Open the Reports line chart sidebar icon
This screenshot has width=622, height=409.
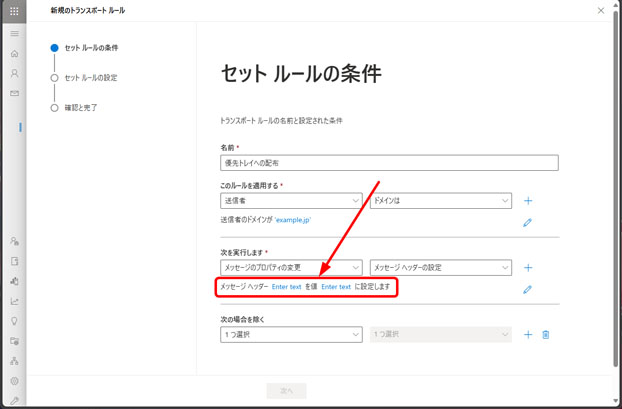click(x=14, y=301)
